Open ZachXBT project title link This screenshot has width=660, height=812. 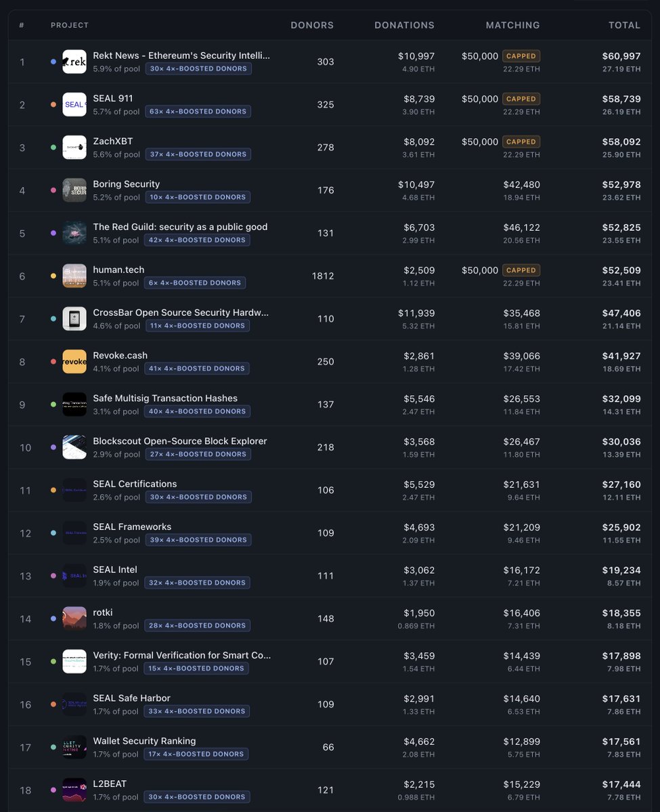tap(113, 141)
